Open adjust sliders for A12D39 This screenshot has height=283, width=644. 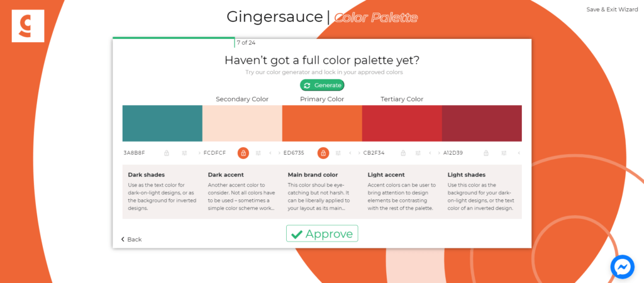tap(504, 153)
